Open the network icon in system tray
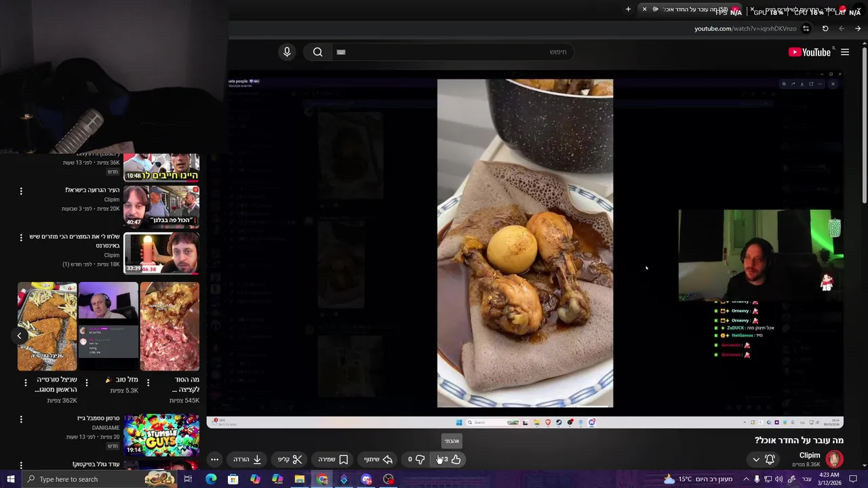The image size is (868, 488). [x=768, y=479]
